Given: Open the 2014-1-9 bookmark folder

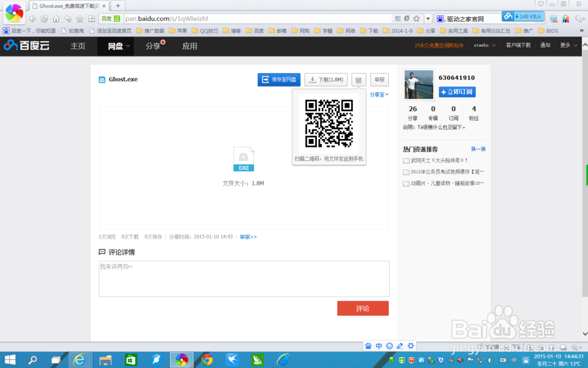Looking at the screenshot, I should tap(397, 31).
